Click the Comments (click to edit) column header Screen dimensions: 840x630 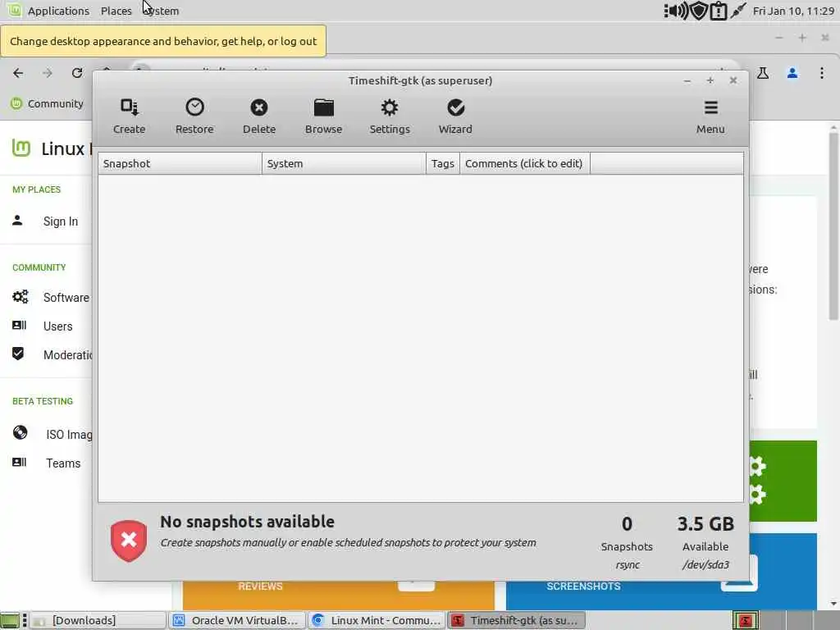[x=524, y=163]
